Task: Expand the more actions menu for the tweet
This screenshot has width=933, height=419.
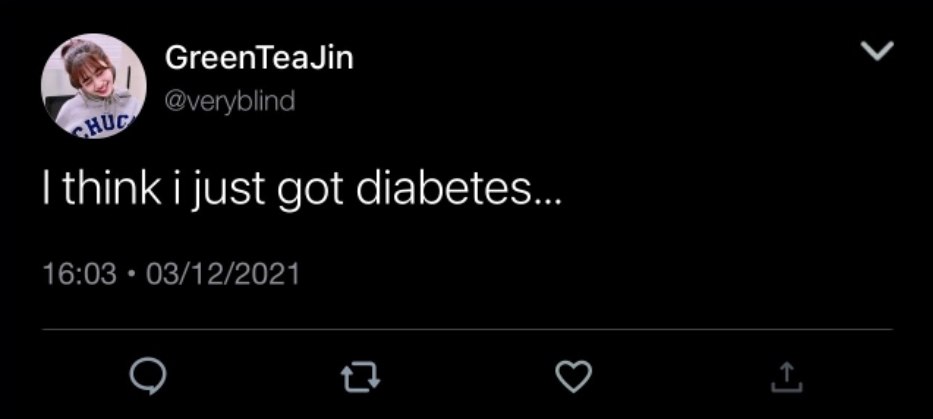Action: click(878, 51)
